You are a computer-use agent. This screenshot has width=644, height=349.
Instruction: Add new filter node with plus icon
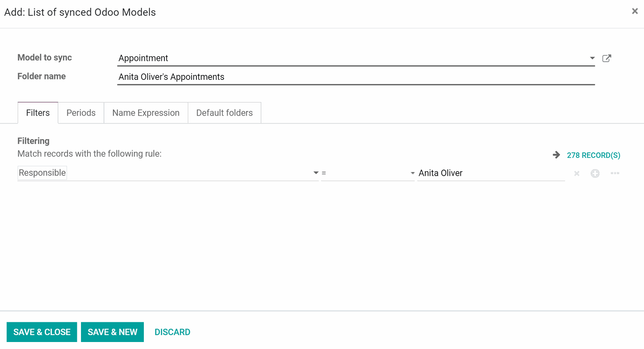click(595, 173)
